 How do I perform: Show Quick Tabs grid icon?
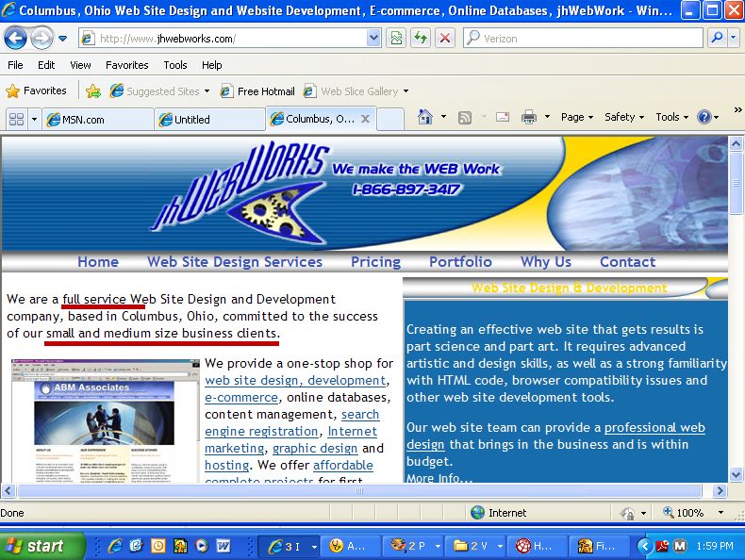17,119
